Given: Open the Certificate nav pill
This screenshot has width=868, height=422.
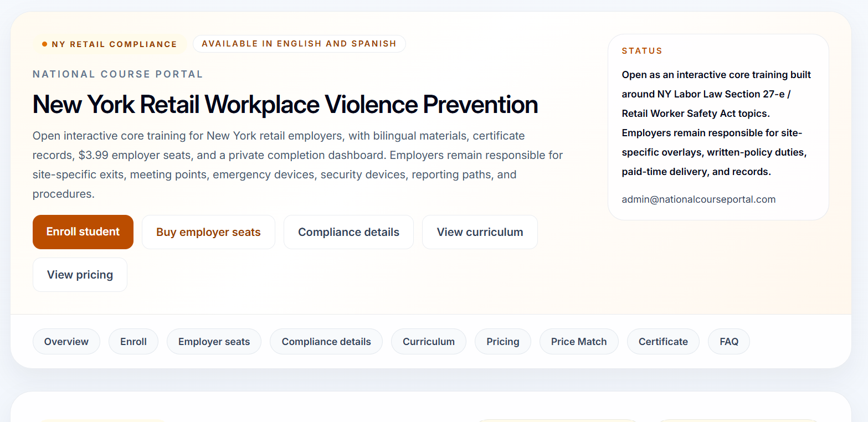Looking at the screenshot, I should pos(663,342).
